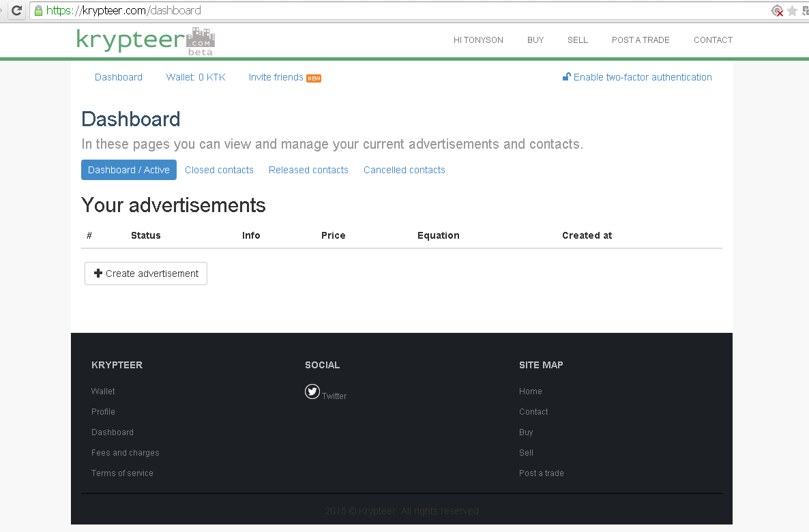This screenshot has height=532, width=809.
Task: Click the Dashboard link in sub-navigation
Action: 119,77
